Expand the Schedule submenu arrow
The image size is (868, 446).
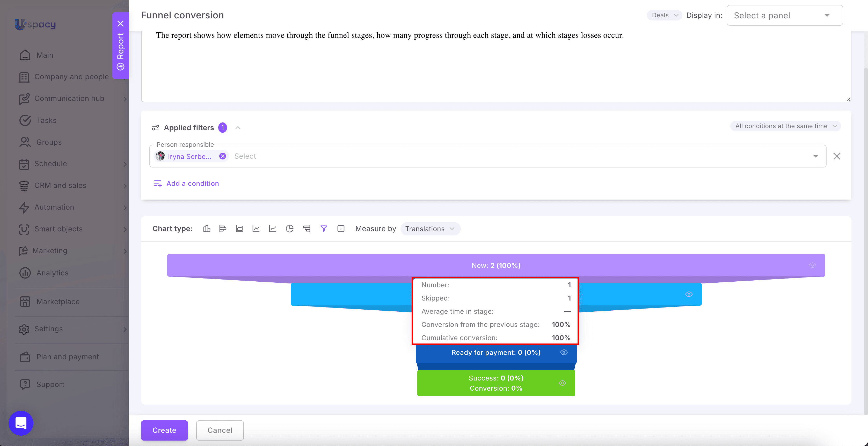tap(125, 164)
